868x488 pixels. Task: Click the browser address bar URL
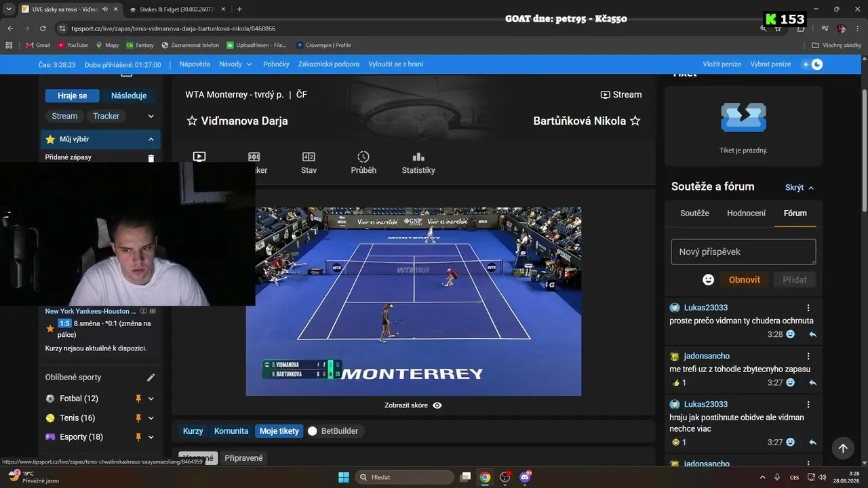[173, 28]
